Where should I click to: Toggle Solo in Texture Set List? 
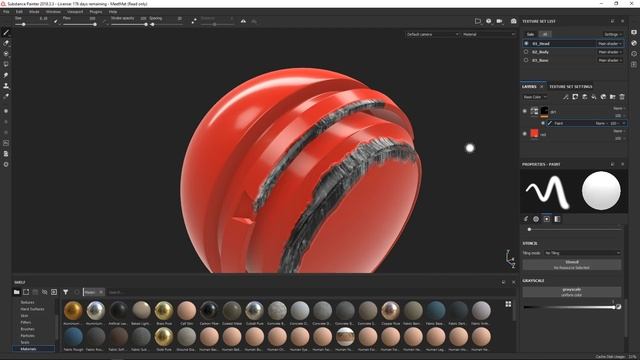[x=530, y=34]
